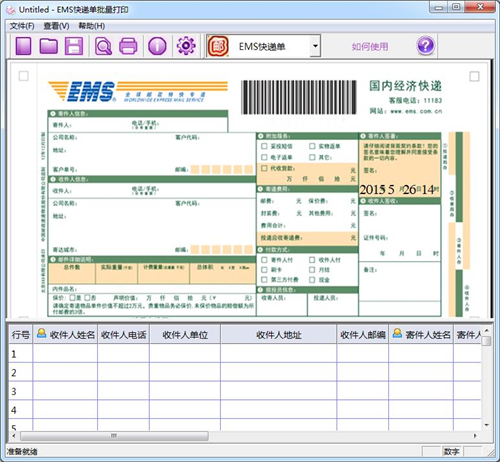Click the 准备就绪 status bar text
Screen dimensions: 500x462
(22, 451)
